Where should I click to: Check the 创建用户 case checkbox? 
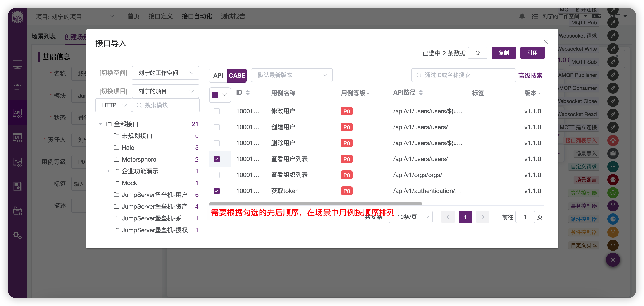[217, 127]
